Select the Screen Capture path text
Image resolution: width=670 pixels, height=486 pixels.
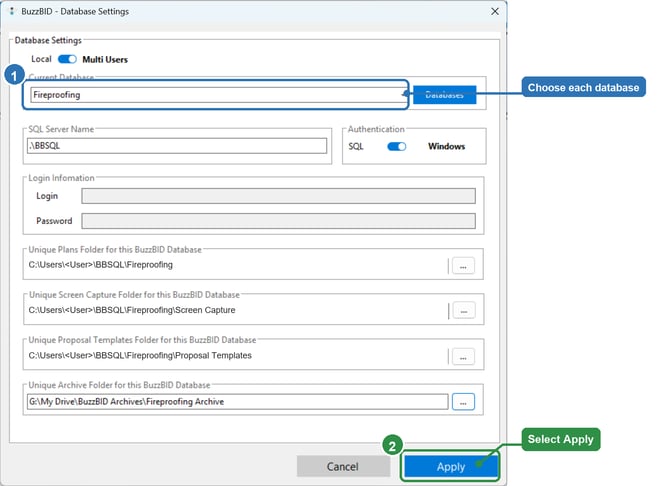[132, 310]
